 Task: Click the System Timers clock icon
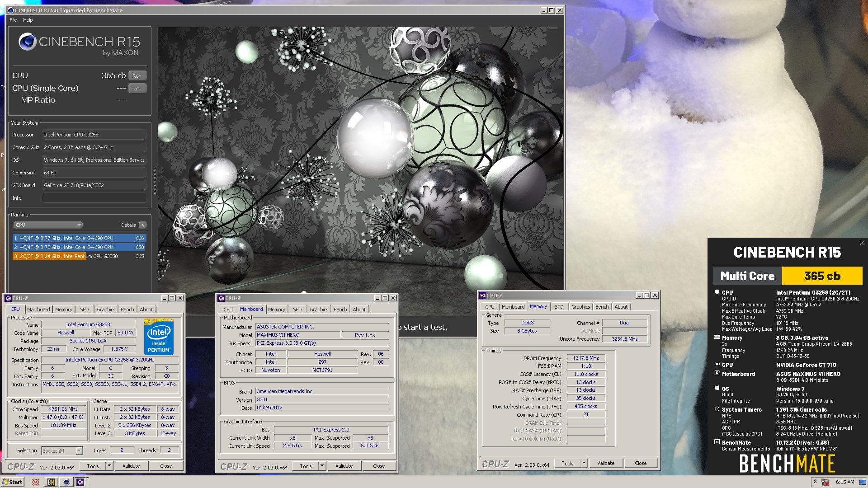pos(717,409)
